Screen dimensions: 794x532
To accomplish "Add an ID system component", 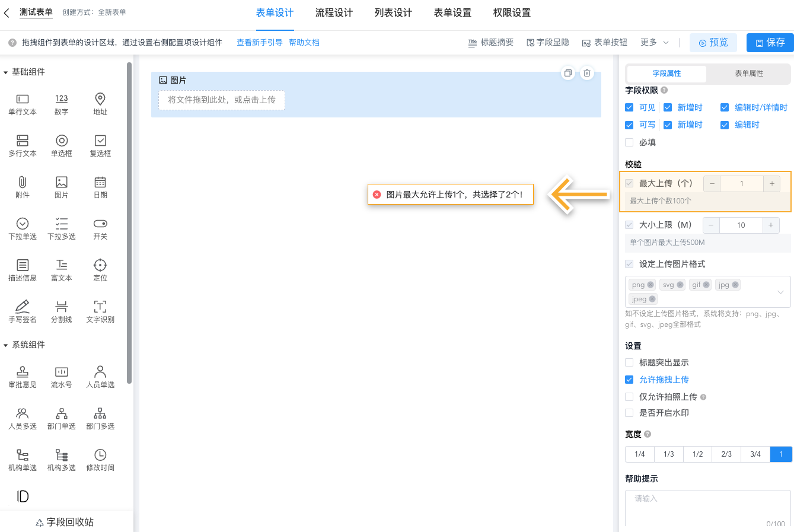I will [22, 496].
